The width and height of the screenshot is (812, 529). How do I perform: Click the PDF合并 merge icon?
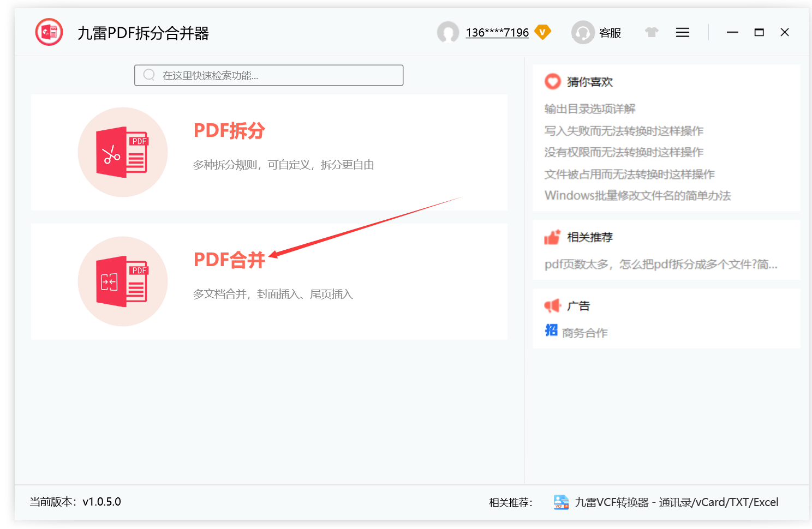pos(123,281)
